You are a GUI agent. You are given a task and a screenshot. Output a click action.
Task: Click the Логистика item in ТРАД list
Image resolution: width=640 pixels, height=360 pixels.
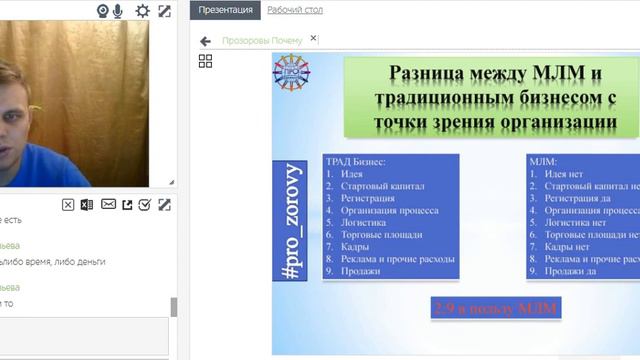[363, 223]
